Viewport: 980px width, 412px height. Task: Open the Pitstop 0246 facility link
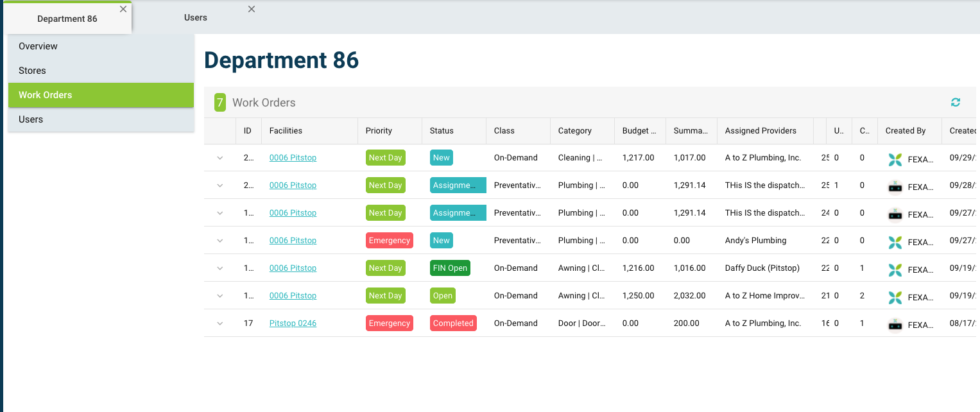tap(293, 323)
